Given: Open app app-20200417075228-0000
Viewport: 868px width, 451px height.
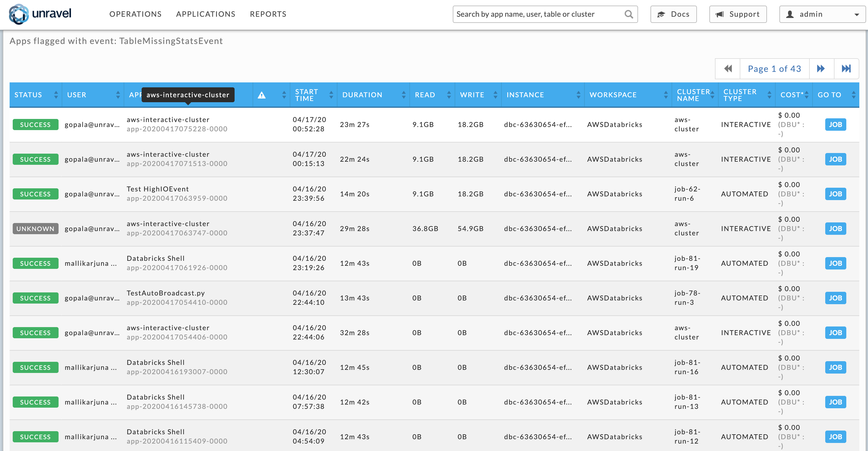Looking at the screenshot, I should pyautogui.click(x=177, y=129).
